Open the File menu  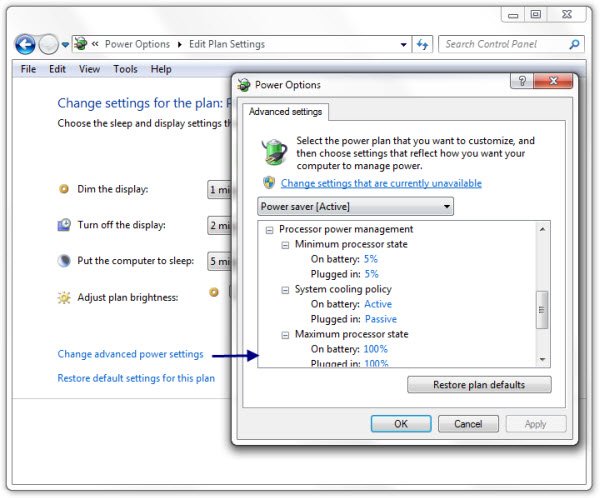point(28,69)
